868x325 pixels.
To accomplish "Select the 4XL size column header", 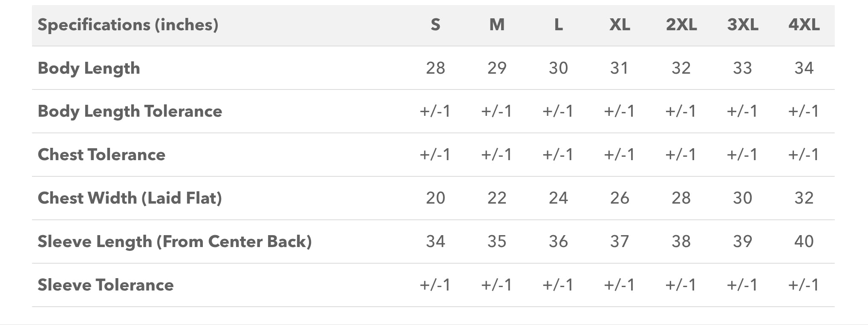I will point(804,25).
